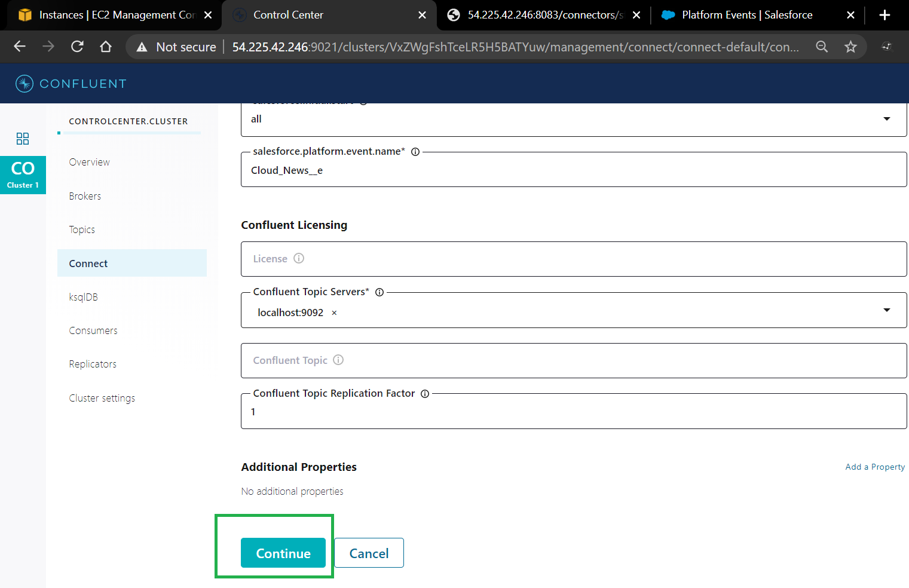
Task: Click info icon beside salesforce.platform.event.name
Action: (x=415, y=152)
